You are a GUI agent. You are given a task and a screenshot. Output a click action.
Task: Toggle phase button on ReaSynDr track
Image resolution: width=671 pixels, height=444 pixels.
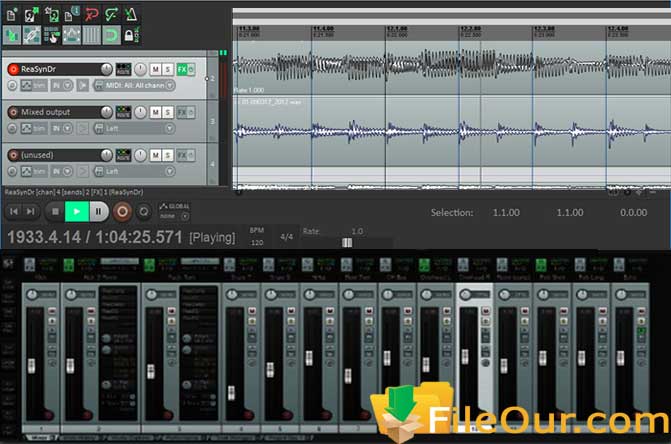tap(12, 86)
